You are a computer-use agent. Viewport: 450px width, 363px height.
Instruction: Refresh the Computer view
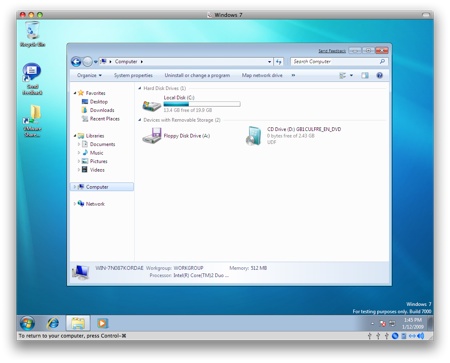pos(278,62)
